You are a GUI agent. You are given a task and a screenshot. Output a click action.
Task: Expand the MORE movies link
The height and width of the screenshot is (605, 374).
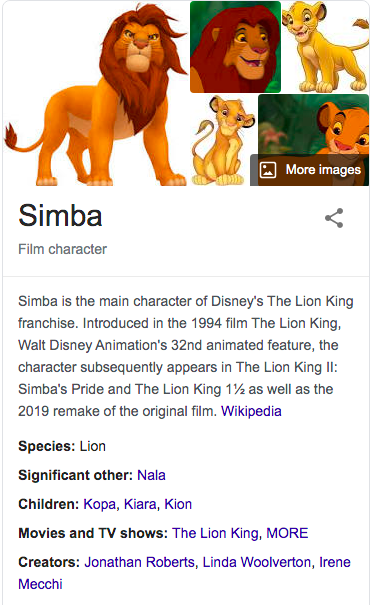tap(287, 533)
